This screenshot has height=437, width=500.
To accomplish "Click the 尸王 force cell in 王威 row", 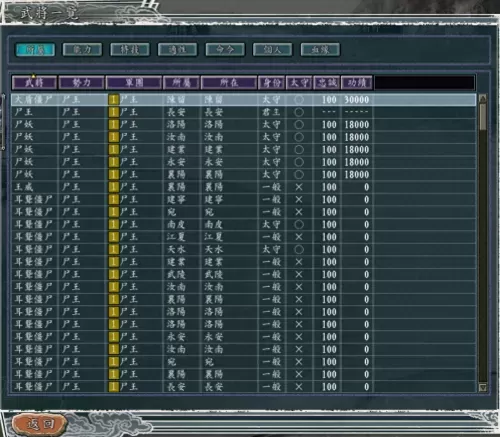I will (x=71, y=187).
